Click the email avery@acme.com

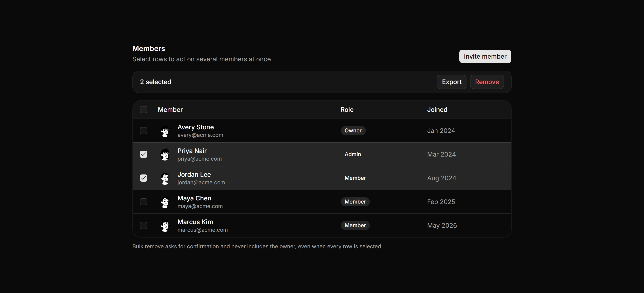(x=200, y=135)
